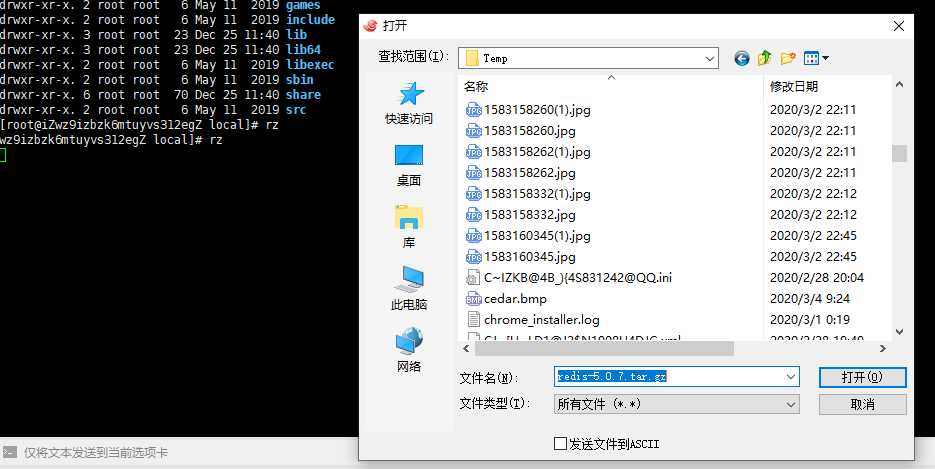This screenshot has width=935, height=469.
Task: Select file icon of cedar.bmp
Action: (x=473, y=299)
